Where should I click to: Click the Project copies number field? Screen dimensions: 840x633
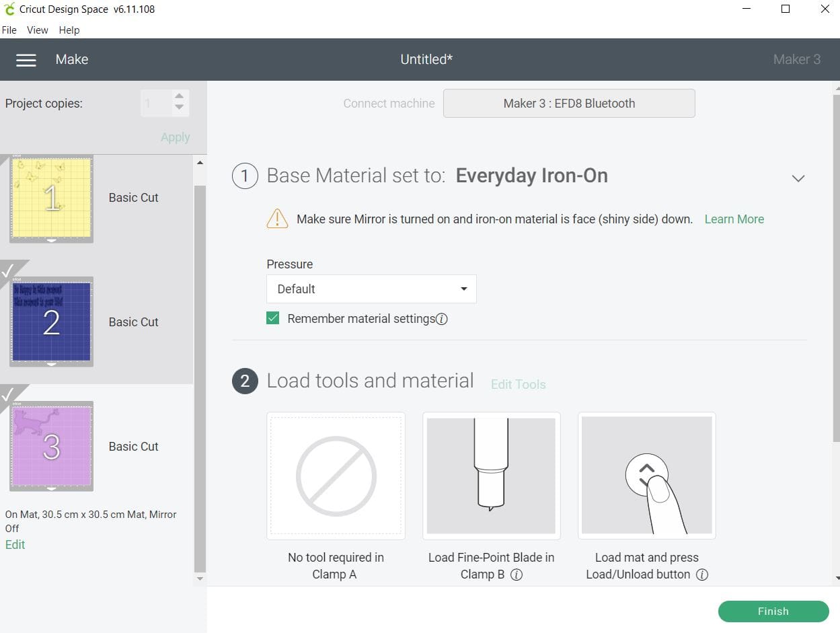point(156,103)
